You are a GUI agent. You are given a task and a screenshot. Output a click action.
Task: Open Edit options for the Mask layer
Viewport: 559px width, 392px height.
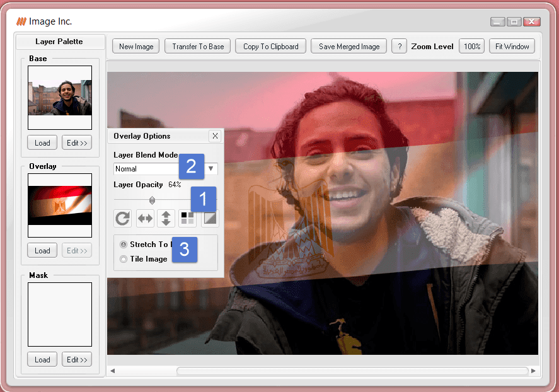[x=77, y=360]
